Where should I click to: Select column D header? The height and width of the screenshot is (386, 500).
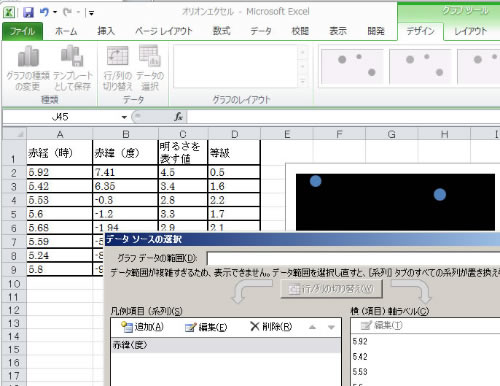(x=234, y=134)
